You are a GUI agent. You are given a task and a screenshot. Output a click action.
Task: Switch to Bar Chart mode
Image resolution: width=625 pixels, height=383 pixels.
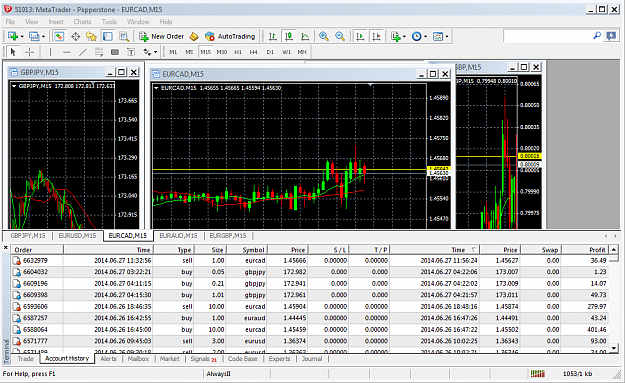(x=273, y=36)
